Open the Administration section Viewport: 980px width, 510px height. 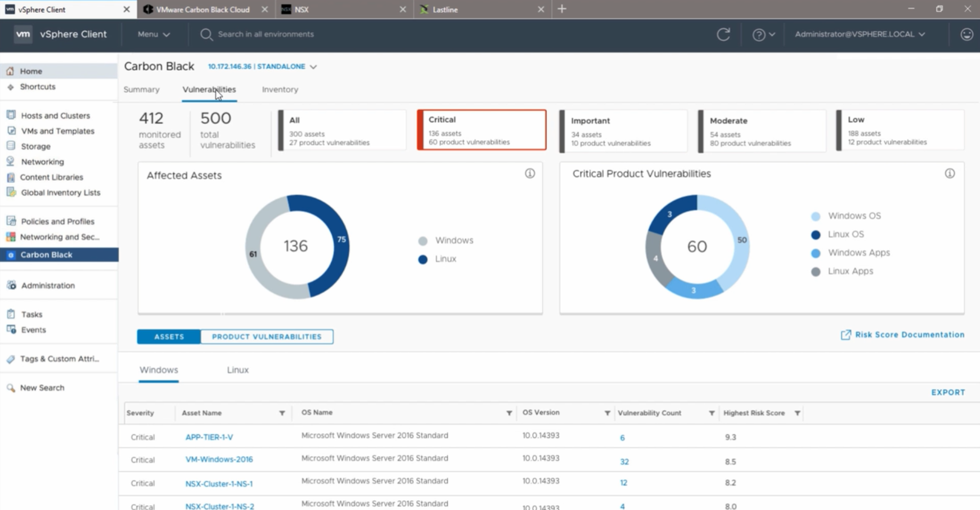tap(48, 285)
